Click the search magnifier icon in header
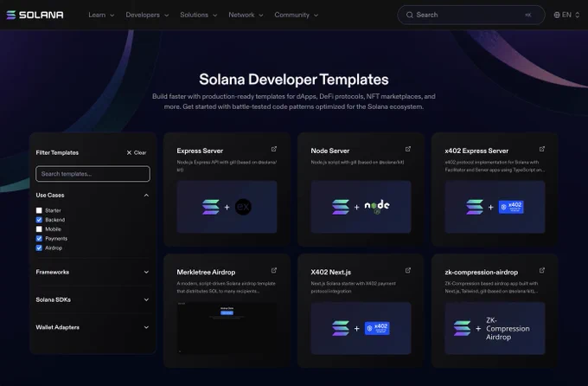Screen dimensions: 588x386 click(x=410, y=15)
